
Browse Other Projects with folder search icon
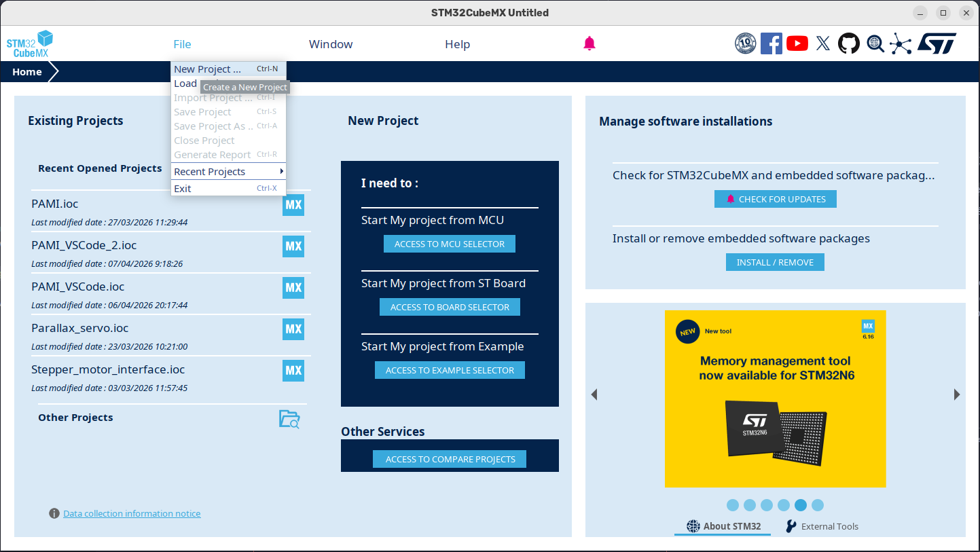(289, 419)
